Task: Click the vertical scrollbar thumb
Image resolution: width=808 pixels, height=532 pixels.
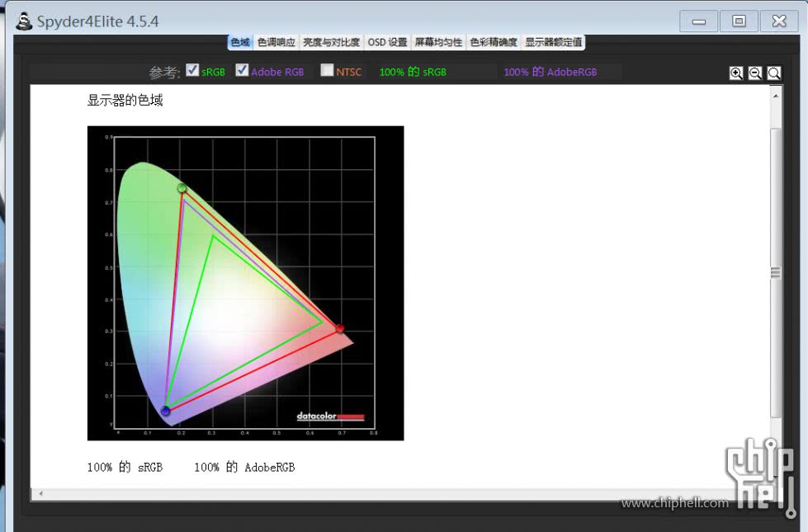Action: (x=776, y=272)
